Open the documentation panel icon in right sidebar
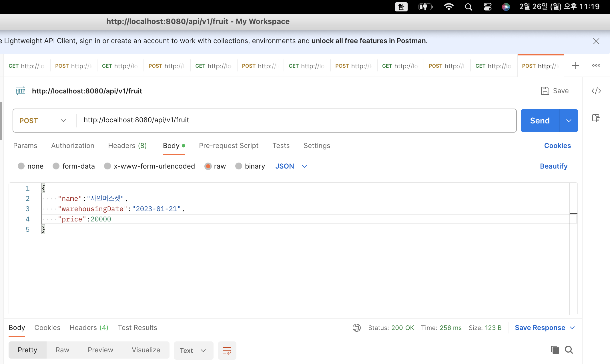The image size is (610, 364). coord(596,118)
